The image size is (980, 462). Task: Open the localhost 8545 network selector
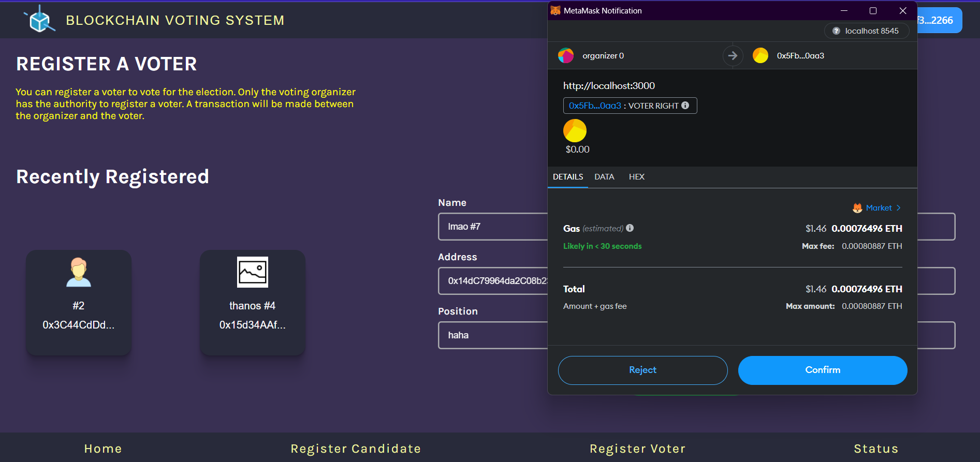867,31
